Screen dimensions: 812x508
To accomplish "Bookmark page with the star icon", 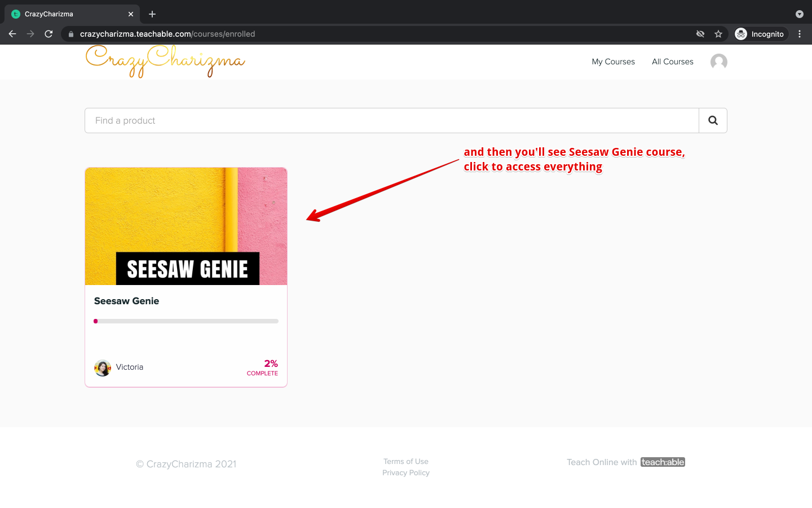I will [x=718, y=34].
